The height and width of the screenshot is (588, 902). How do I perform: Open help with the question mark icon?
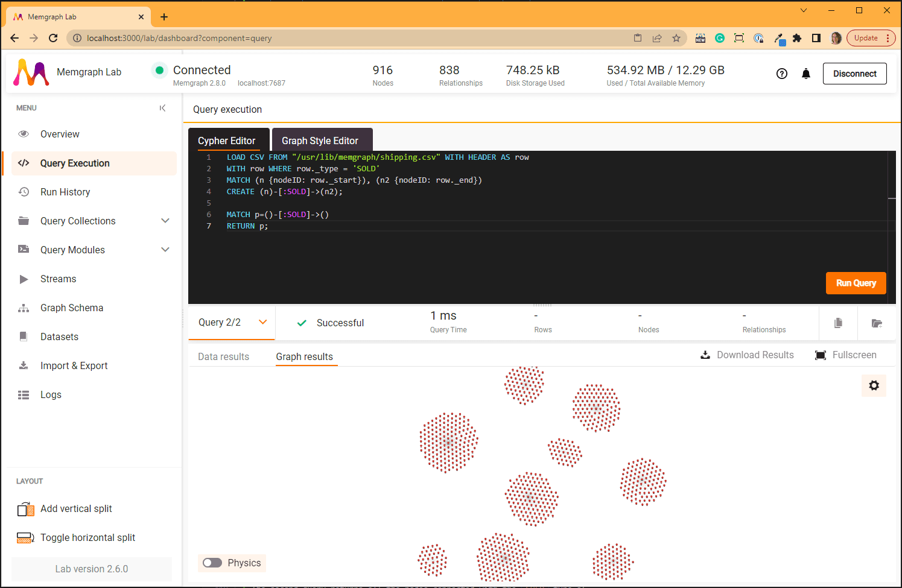pos(782,73)
